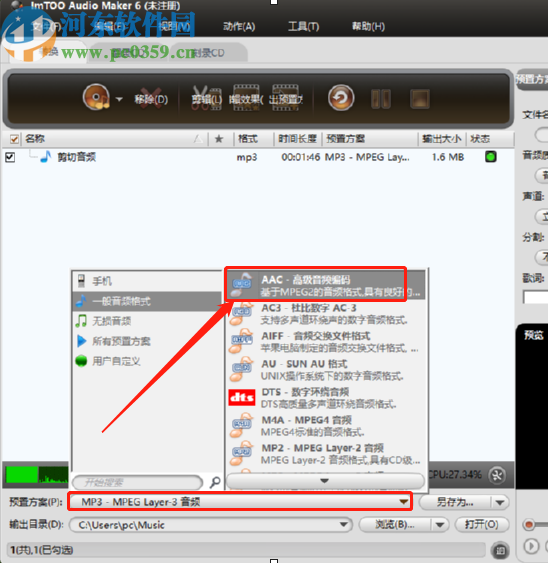
Task: Click the preview position slider knob
Action: click(x=529, y=525)
